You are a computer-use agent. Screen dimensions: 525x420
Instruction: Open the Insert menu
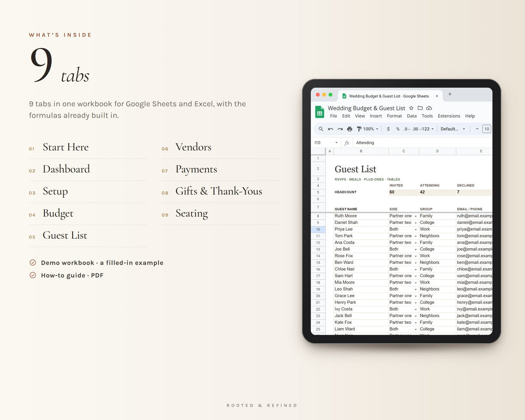coord(376,116)
